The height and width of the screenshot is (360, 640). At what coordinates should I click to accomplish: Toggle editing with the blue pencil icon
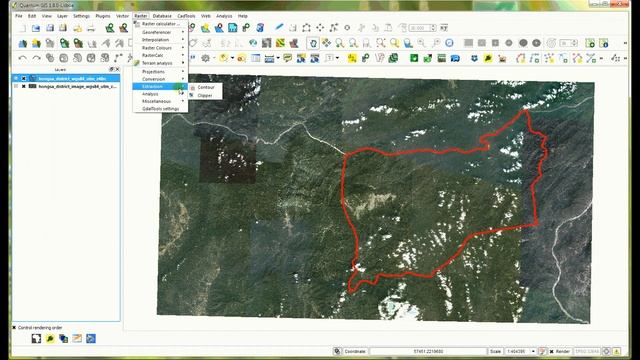click(x=279, y=27)
